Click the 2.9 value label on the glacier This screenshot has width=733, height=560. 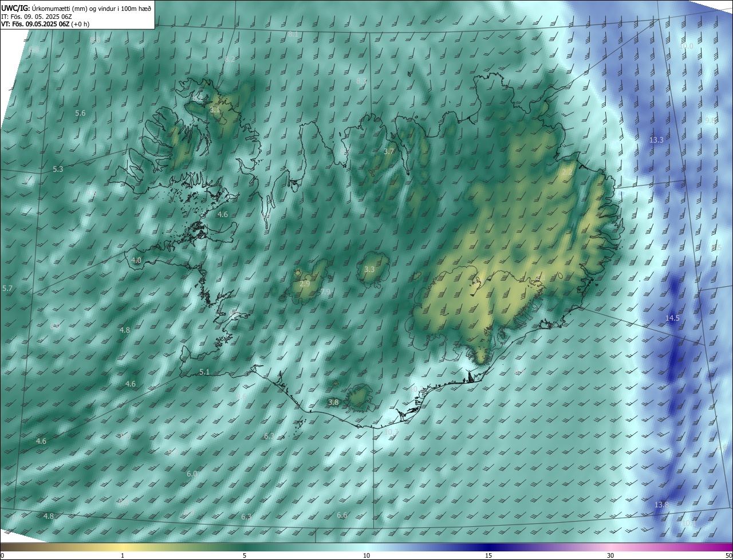point(305,283)
